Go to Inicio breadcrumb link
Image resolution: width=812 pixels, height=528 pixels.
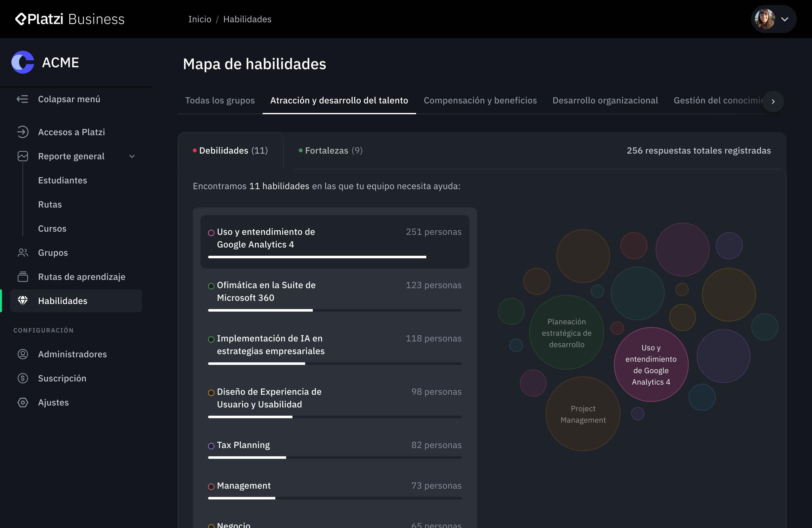(200, 19)
